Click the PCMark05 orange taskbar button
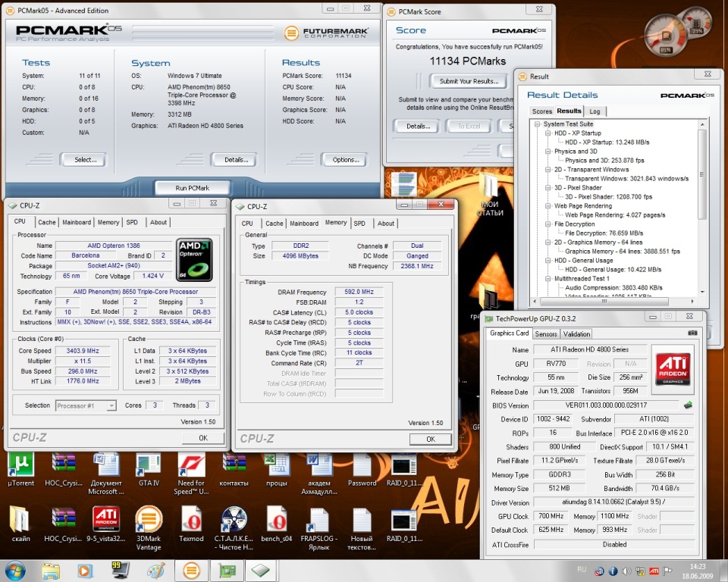728x582 pixels. pos(191,571)
